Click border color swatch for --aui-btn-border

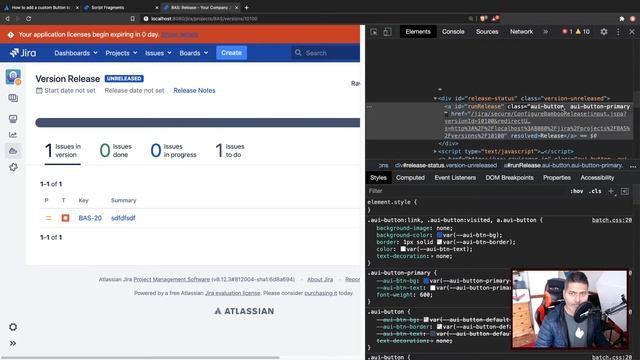(x=440, y=242)
